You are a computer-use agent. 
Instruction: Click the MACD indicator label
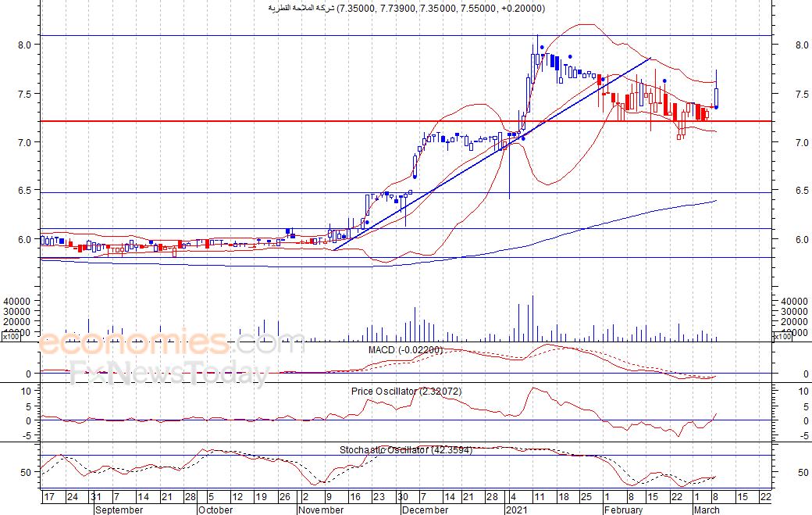(x=405, y=350)
